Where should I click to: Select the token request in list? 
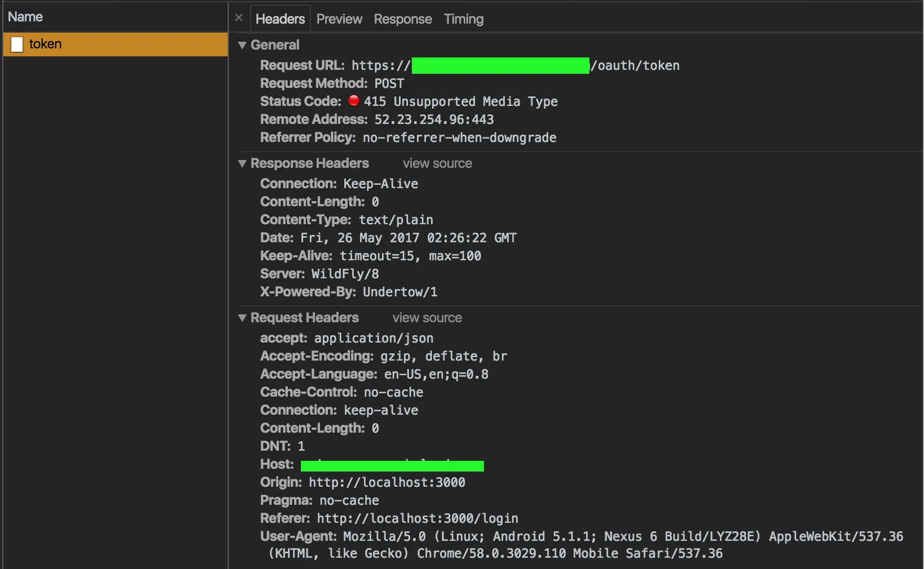[x=115, y=44]
